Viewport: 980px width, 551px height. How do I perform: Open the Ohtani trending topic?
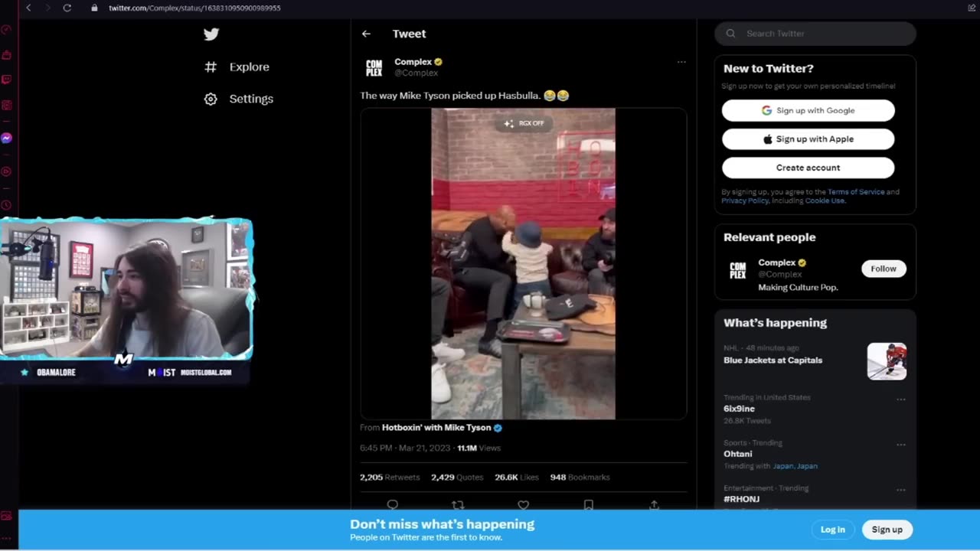737,454
